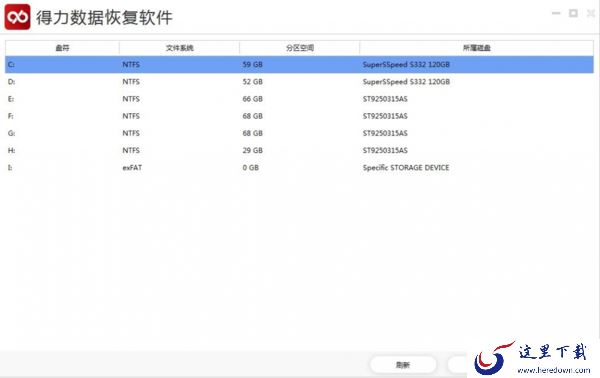Close the data recovery window
Image resolution: width=600 pixels, height=378 pixels.
[590, 13]
